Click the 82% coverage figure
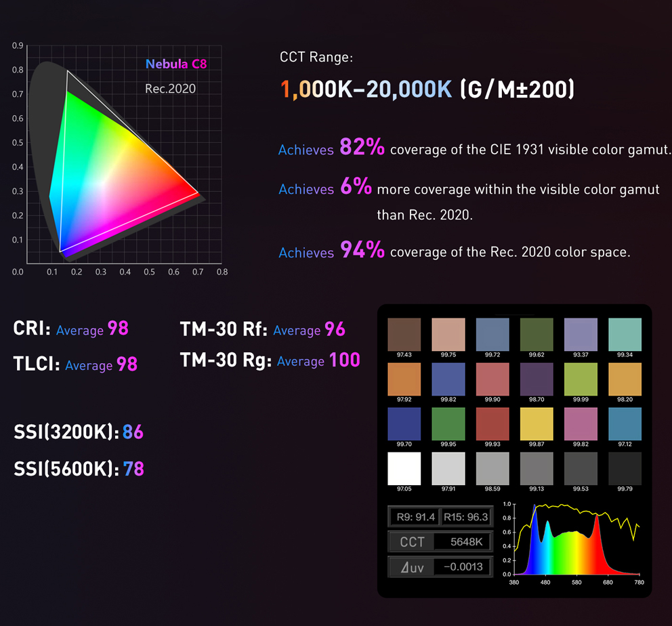672x626 pixels. click(x=362, y=146)
